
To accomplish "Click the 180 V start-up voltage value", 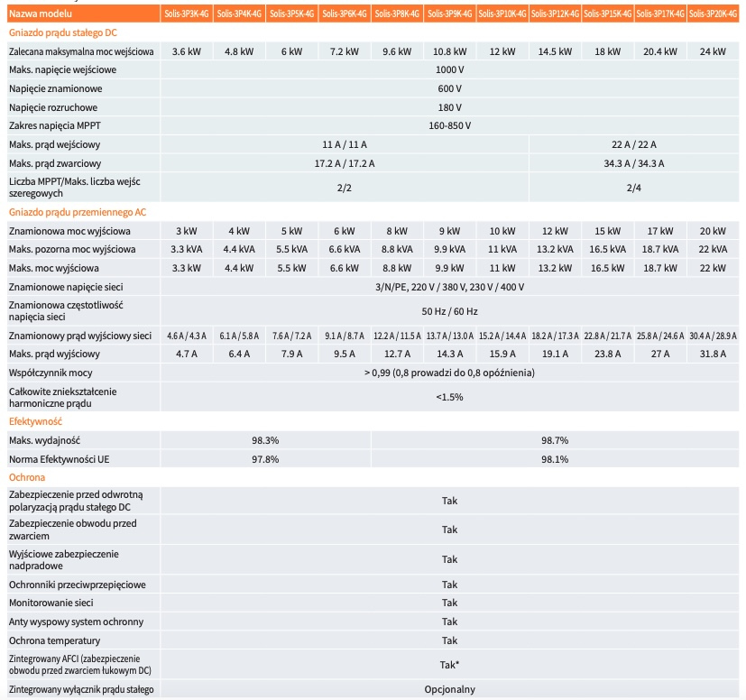I will tap(449, 107).
